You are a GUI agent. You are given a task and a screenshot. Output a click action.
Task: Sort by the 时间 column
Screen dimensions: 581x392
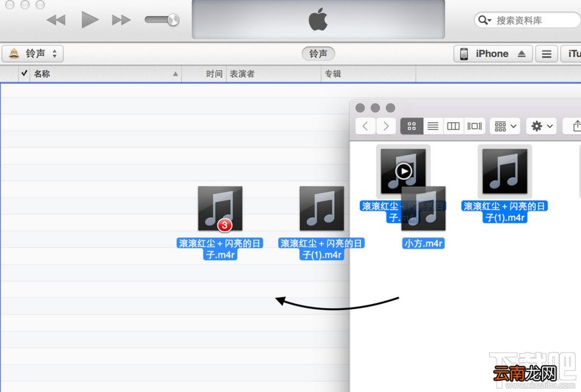tap(204, 74)
